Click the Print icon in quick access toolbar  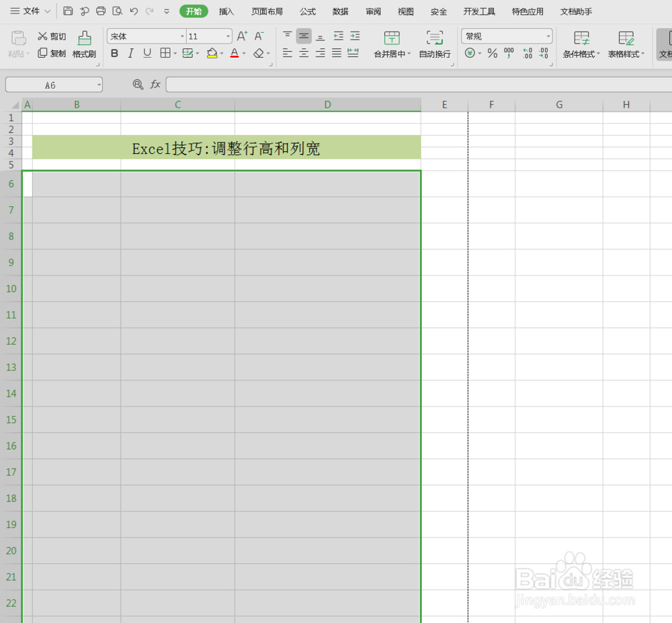(x=101, y=11)
